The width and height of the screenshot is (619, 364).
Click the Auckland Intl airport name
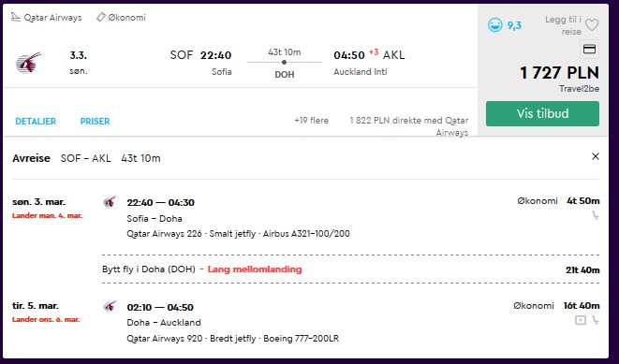(360, 72)
